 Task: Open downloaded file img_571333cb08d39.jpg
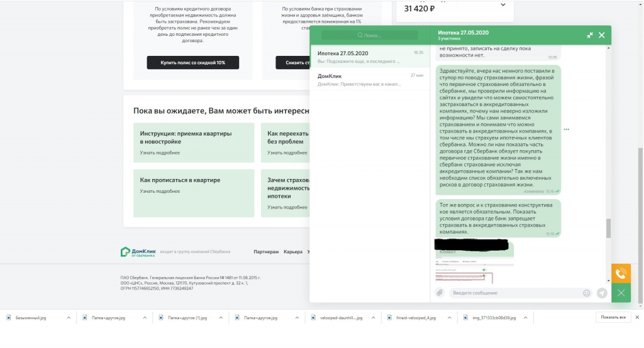coord(494,318)
